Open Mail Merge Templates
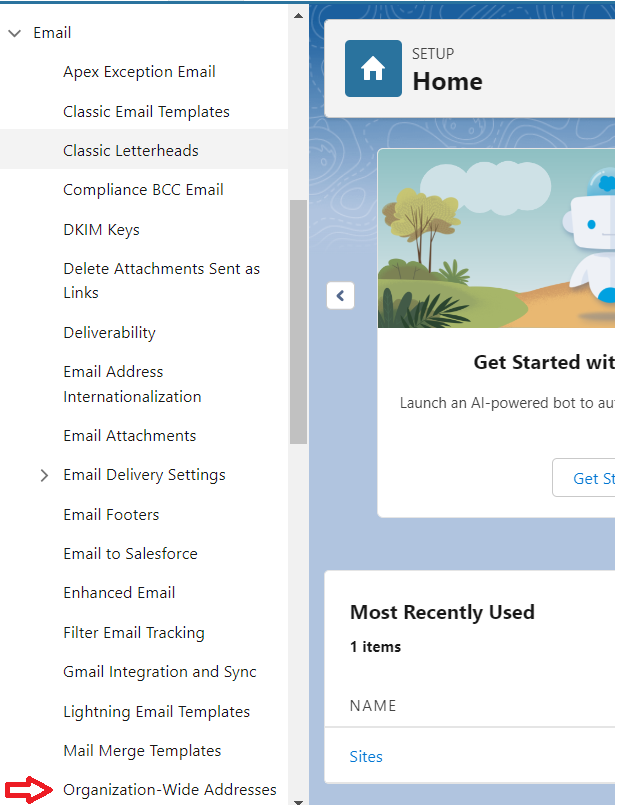Viewport: 617px width, 805px height. pos(142,751)
